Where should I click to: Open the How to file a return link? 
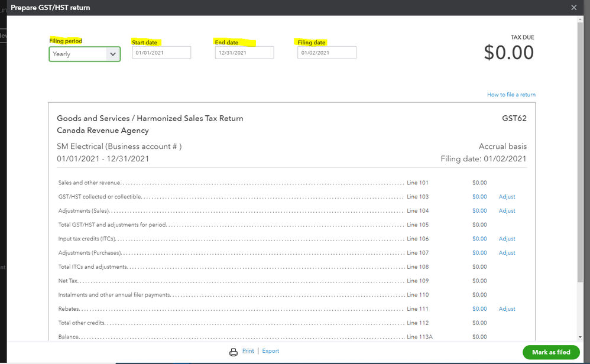click(511, 95)
